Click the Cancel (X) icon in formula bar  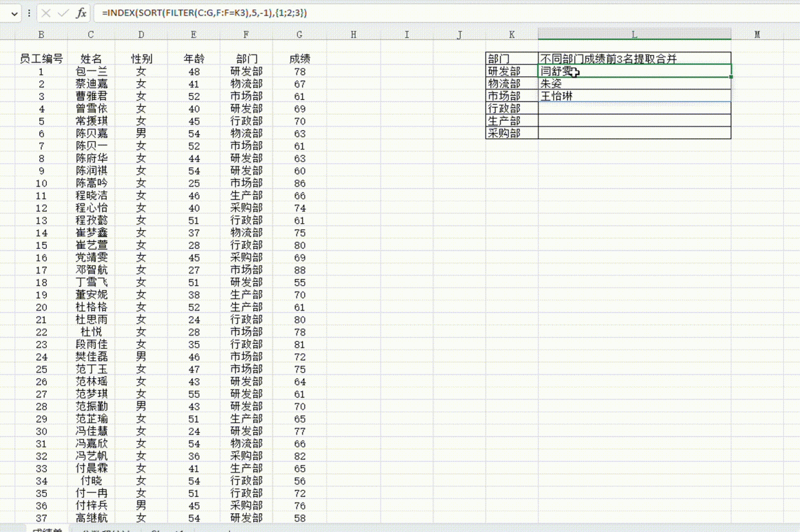46,13
